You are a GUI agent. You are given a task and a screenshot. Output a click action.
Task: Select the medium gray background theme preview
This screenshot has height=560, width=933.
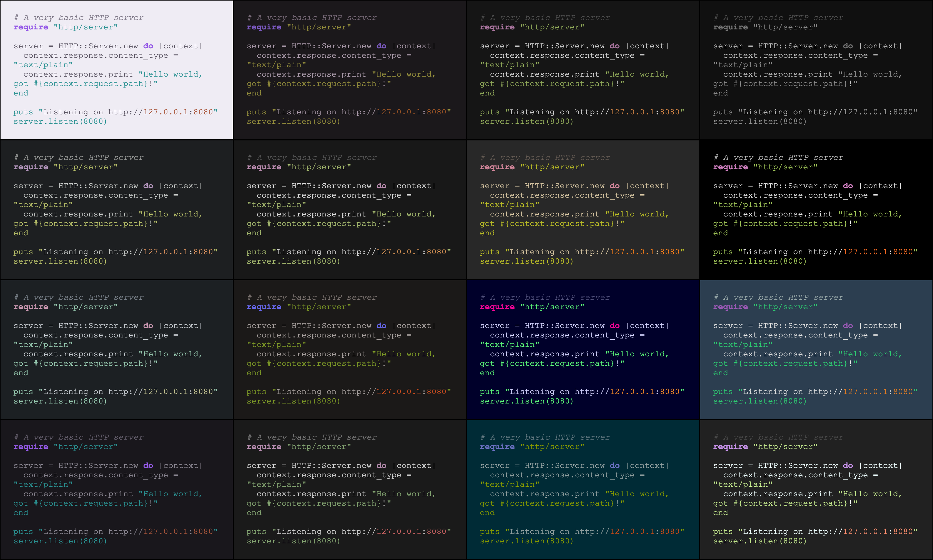pyautogui.click(x=583, y=210)
